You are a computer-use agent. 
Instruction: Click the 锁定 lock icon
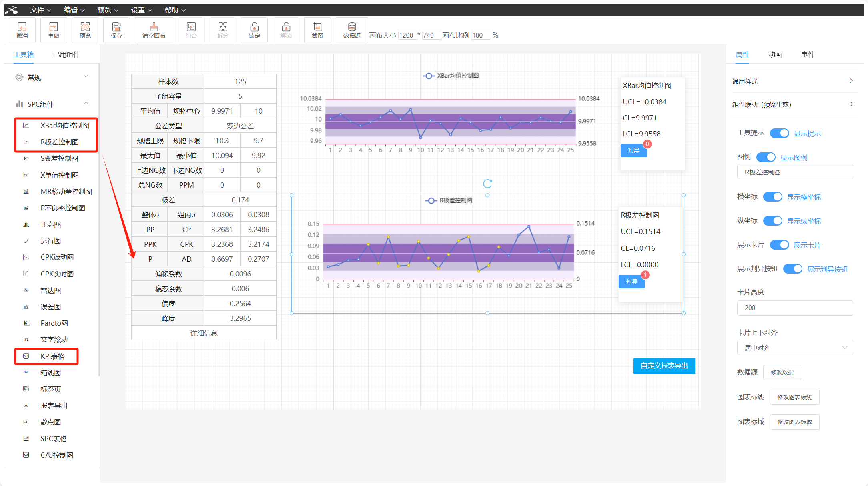pos(254,27)
